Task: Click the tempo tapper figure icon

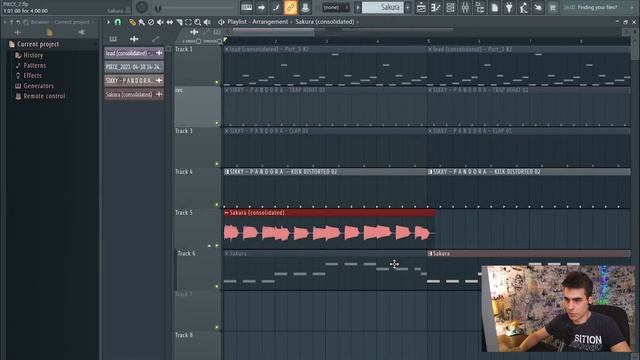Action: coord(524,7)
